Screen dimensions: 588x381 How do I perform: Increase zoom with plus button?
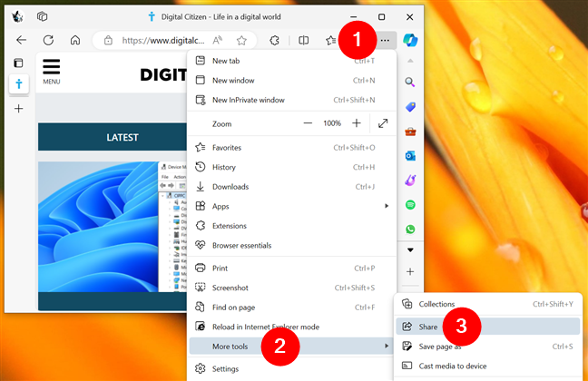click(357, 123)
